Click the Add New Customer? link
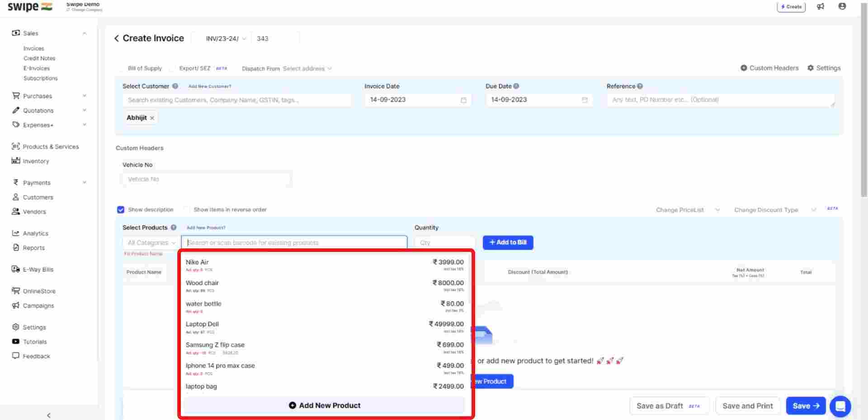Image resolution: width=868 pixels, height=420 pixels. pos(210,86)
